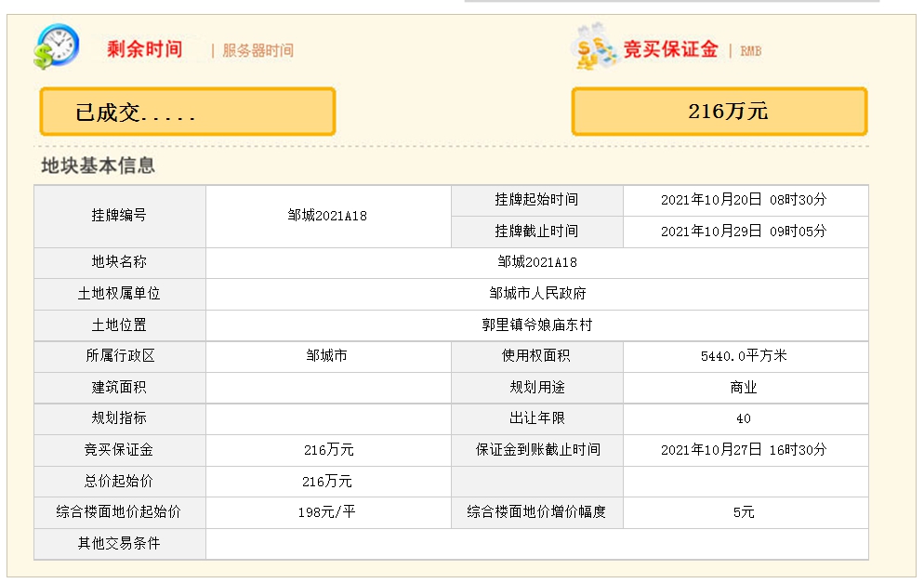The image size is (924, 583).
Task: Click the 剩余时间 heading
Action: (145, 49)
